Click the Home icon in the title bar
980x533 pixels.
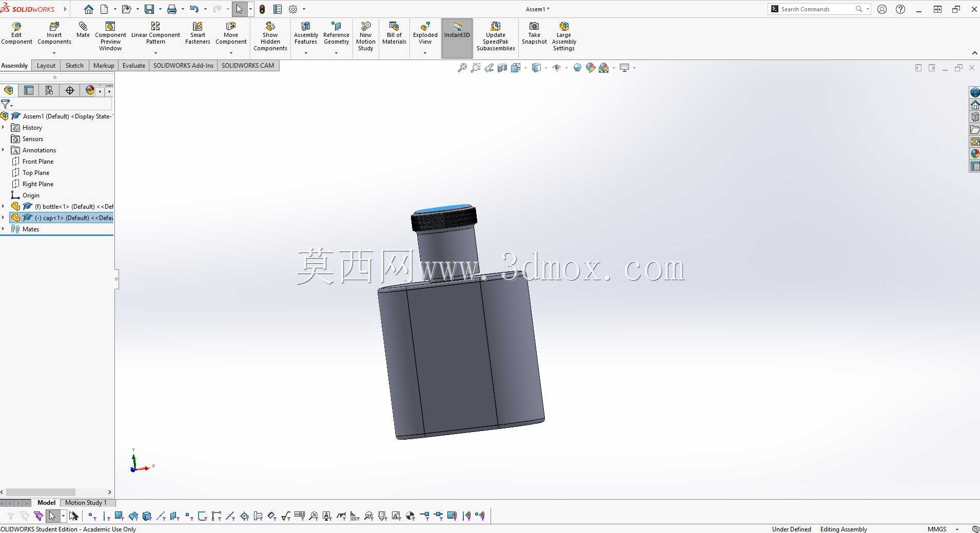click(x=89, y=9)
